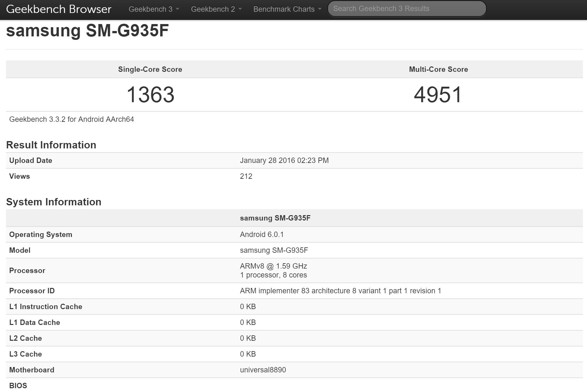This screenshot has height=392, width=587.
Task: Click the Geekbench Browser home link
Action: point(59,9)
